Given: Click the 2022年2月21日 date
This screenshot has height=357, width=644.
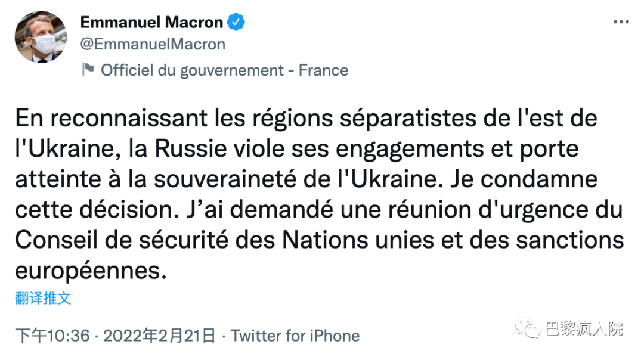Looking at the screenshot, I should point(159,336).
